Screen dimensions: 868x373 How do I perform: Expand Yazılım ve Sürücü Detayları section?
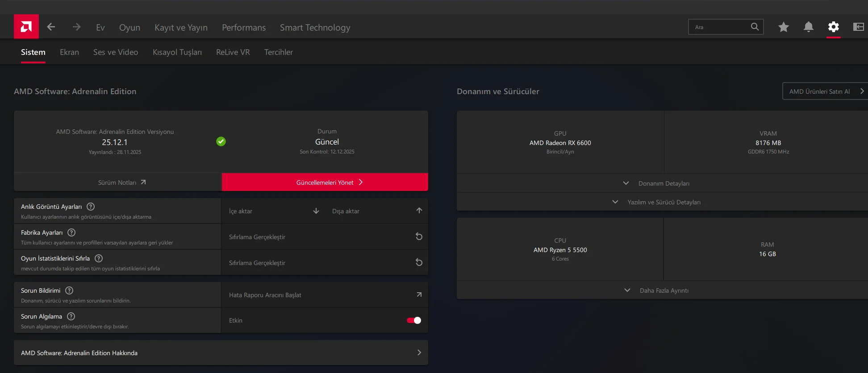(662, 202)
